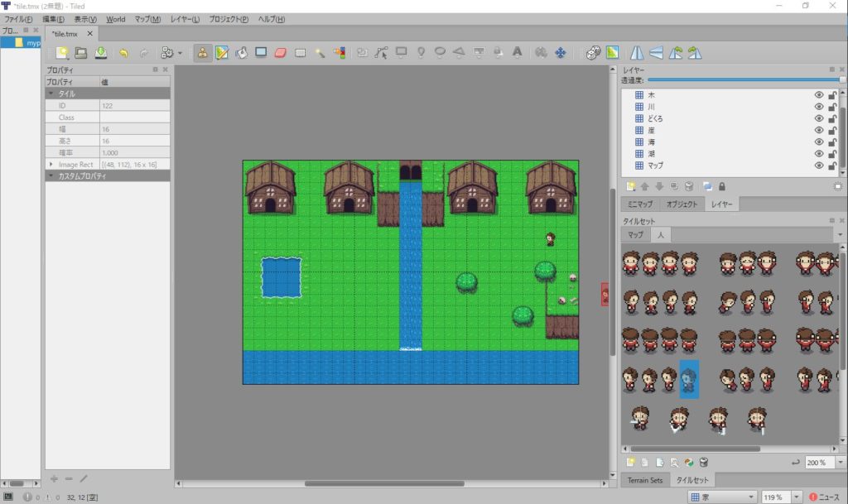Viewport: 848px width, 504px height.
Task: Open the tileset zoom 200 % dropdown
Action: [841, 462]
